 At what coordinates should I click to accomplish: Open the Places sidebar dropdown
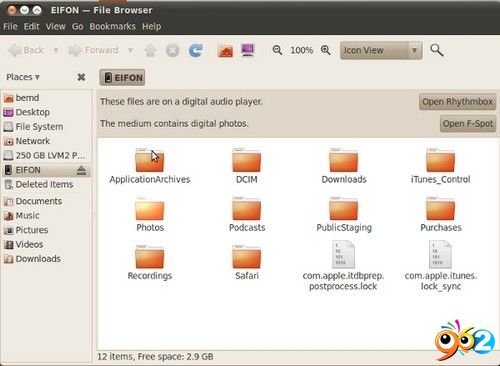(x=23, y=77)
